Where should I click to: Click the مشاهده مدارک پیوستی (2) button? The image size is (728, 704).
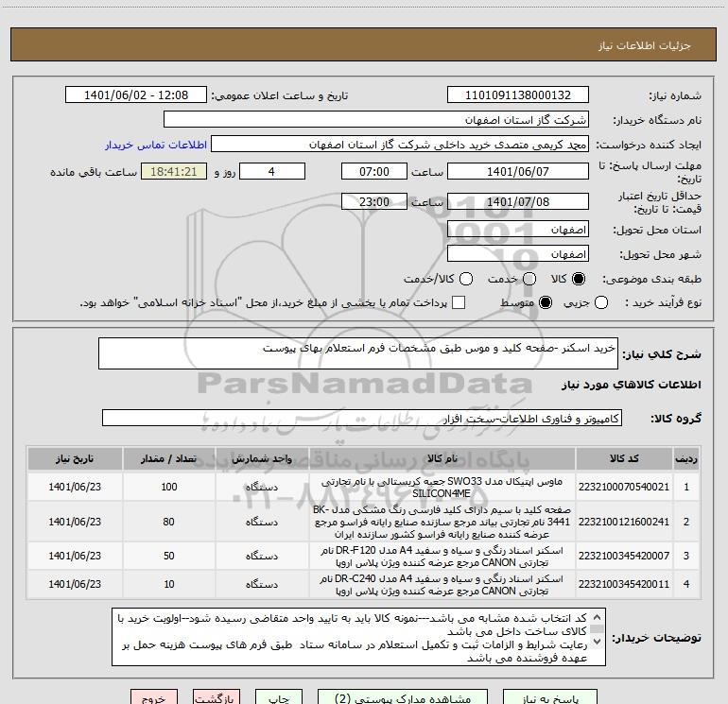click(403, 698)
